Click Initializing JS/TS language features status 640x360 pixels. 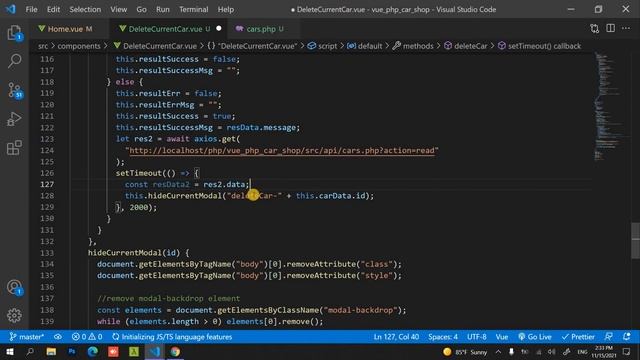point(172,337)
